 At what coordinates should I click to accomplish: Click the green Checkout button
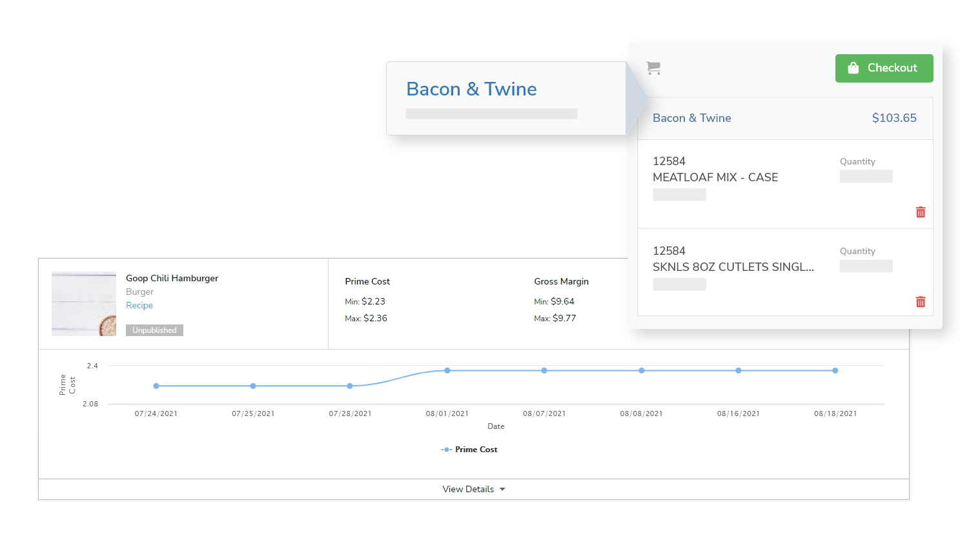tap(884, 68)
